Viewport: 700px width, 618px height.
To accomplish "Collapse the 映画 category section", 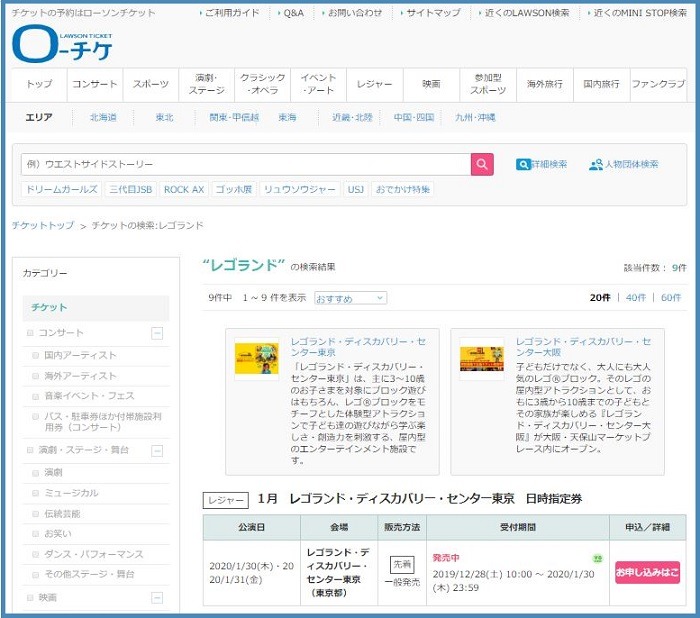I will pyautogui.click(x=157, y=597).
